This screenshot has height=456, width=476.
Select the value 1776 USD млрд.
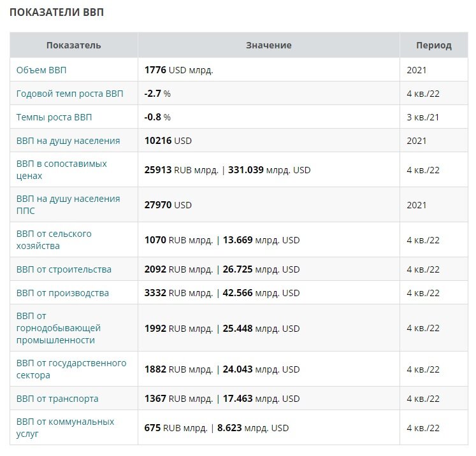179,70
